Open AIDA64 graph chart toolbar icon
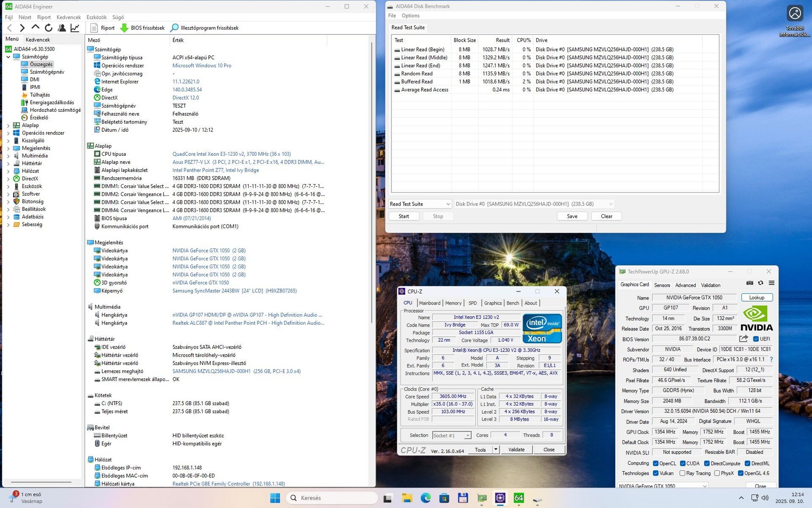This screenshot has height=508, width=812. click(75, 28)
